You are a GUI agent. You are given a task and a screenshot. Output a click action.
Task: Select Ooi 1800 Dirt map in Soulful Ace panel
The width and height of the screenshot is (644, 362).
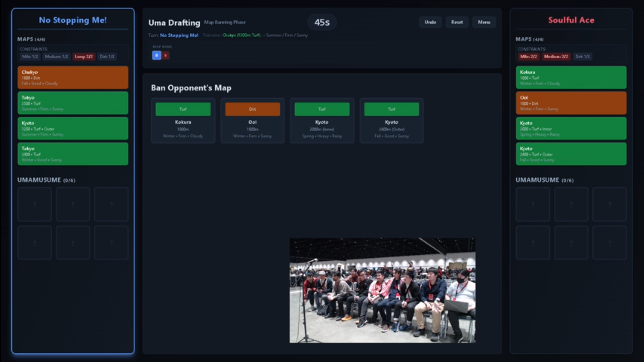[571, 103]
